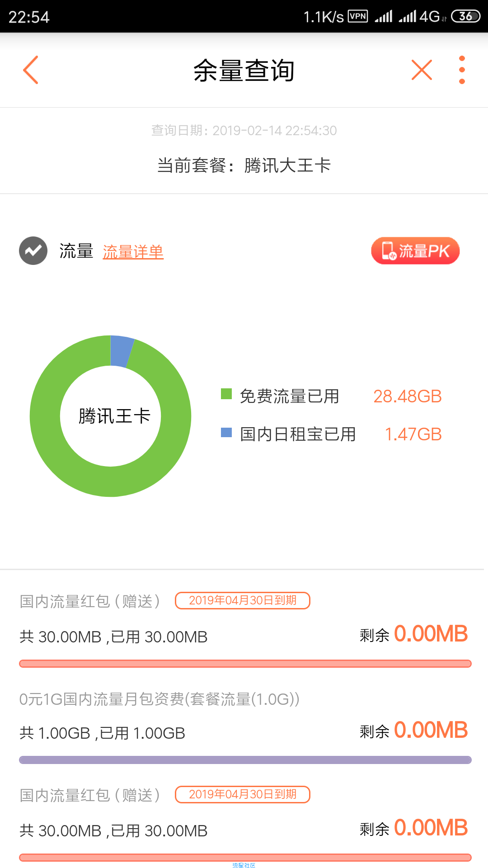This screenshot has height=868, width=488.
Task: Tap the orange back arrow
Action: (x=31, y=70)
